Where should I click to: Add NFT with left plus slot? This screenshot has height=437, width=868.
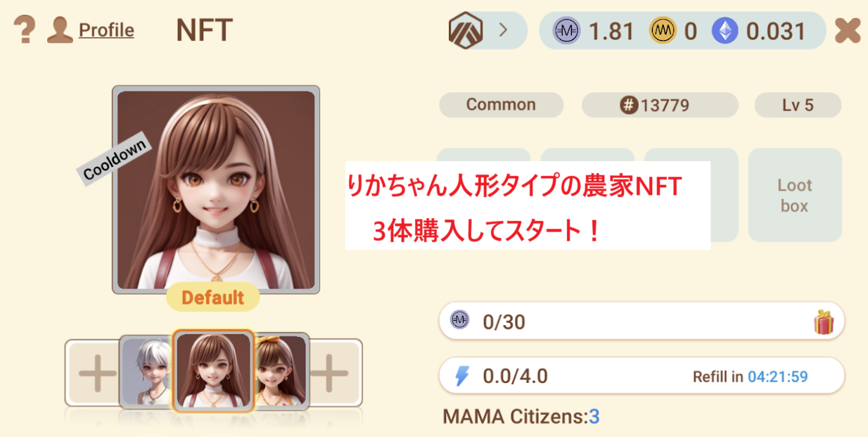(97, 373)
